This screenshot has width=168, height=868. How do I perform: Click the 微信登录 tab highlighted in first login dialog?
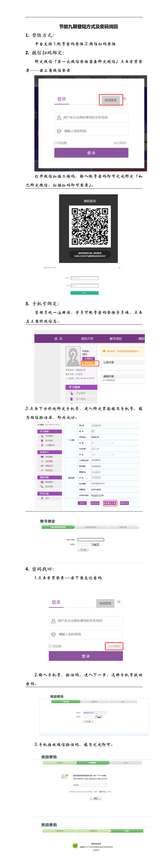111,100
